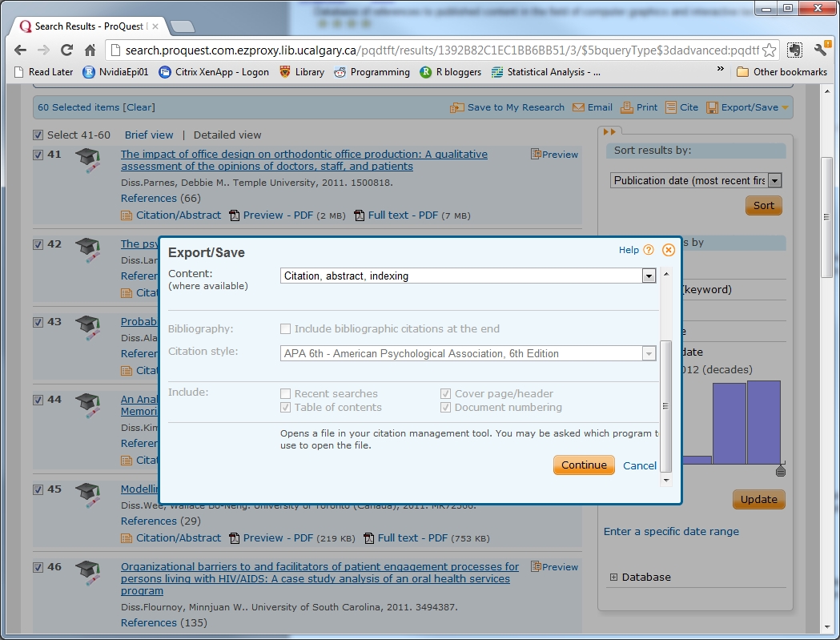Open the Library bookmark
Screen dimensions: 840x640
[301, 72]
